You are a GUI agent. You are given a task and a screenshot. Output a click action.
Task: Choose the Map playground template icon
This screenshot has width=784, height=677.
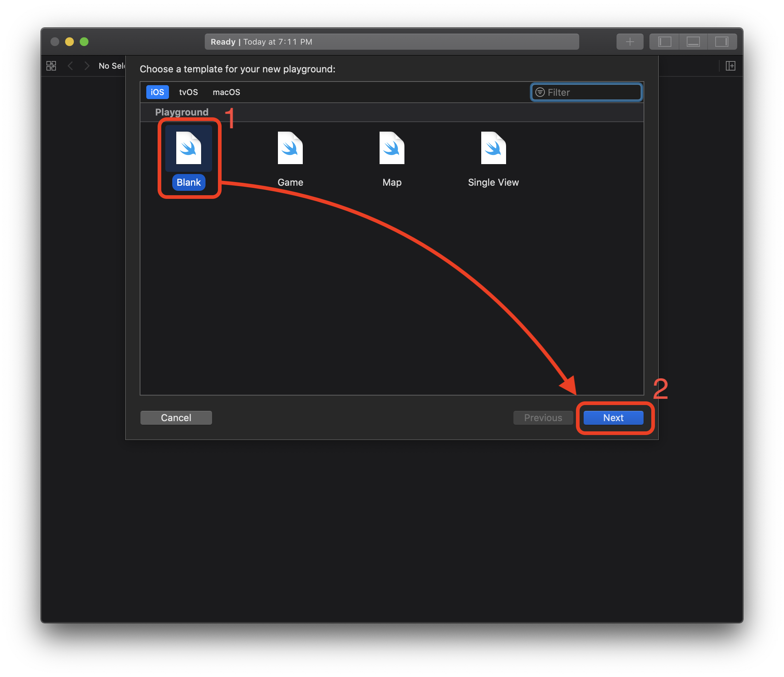pyautogui.click(x=392, y=148)
